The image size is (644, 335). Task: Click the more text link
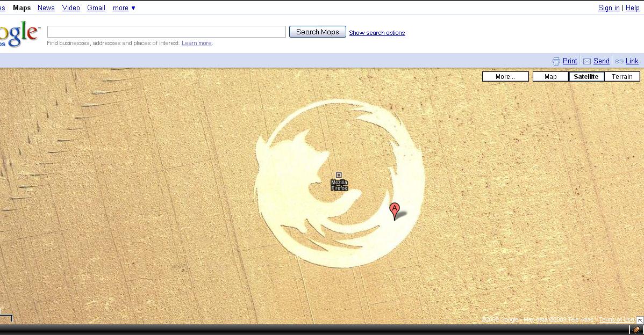coord(121,8)
